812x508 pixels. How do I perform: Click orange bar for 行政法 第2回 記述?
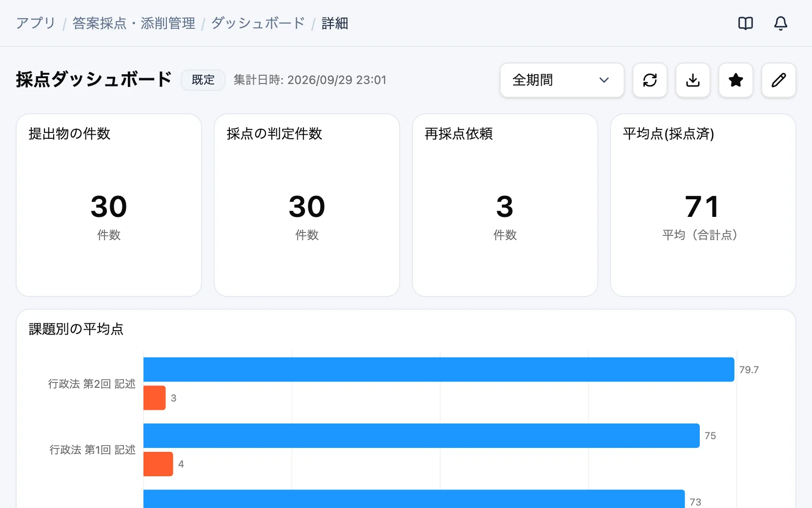tap(155, 398)
